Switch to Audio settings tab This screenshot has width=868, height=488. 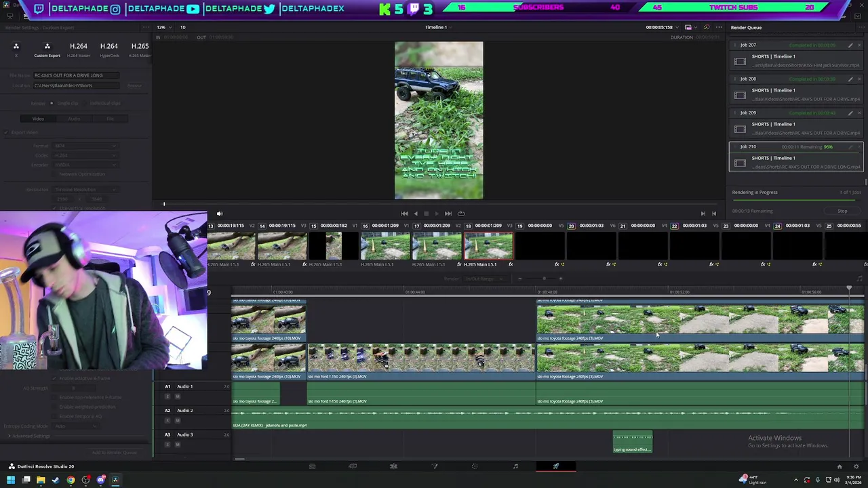click(x=74, y=119)
